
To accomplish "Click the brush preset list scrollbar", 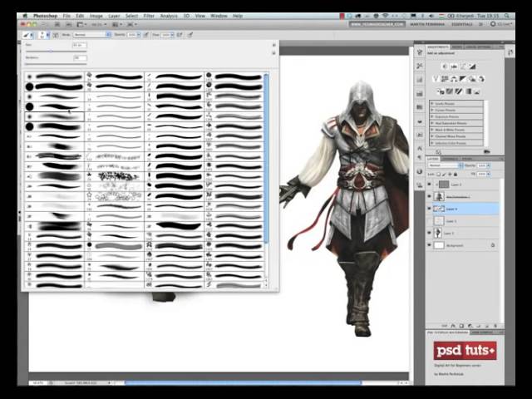I will point(266,158).
